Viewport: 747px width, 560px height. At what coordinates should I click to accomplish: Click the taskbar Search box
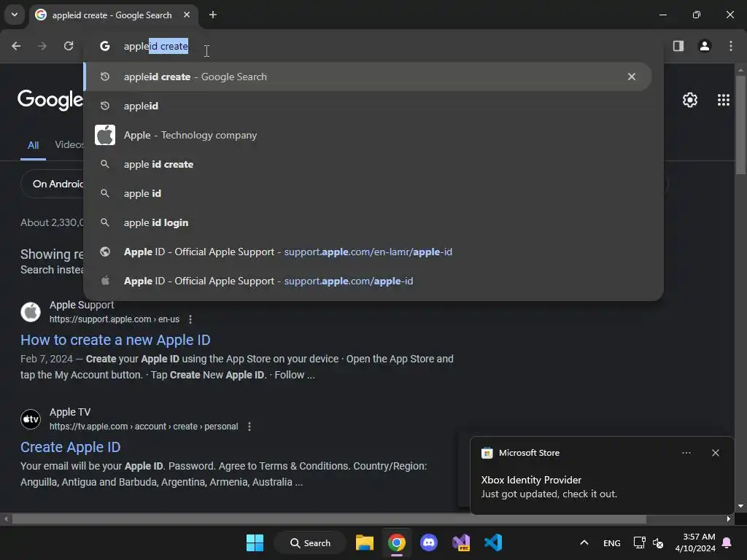tap(310, 542)
